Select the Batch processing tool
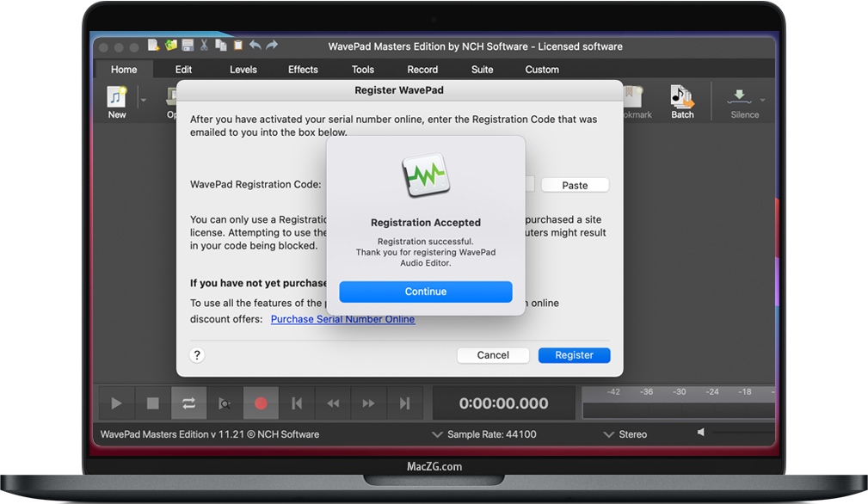Viewport: 868px width, 504px height. click(682, 99)
